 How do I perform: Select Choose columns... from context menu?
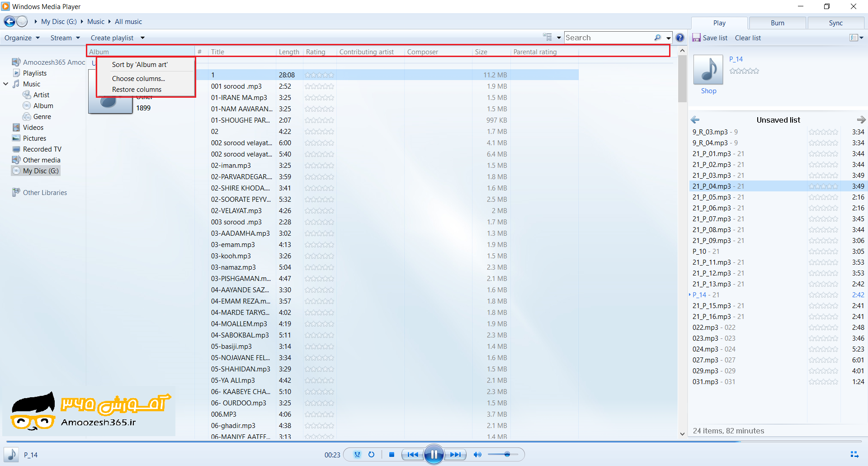point(139,78)
